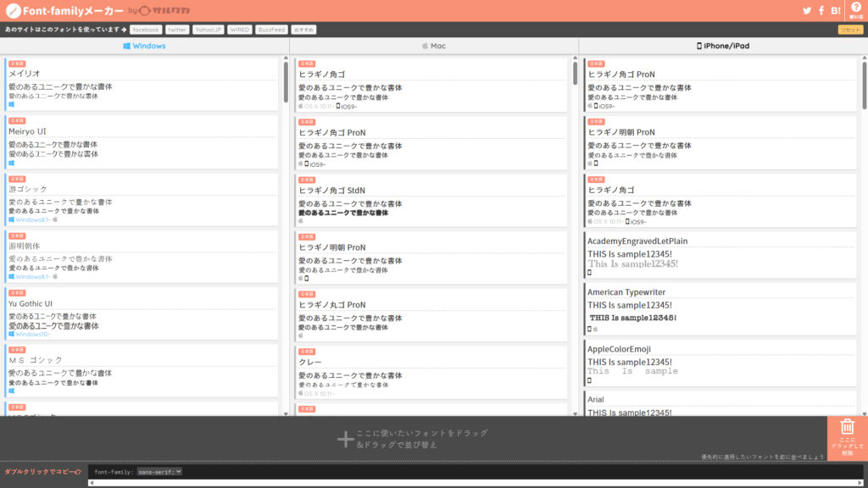Click the iPhone/iPad column scrollbar thumb
This screenshot has width=868, height=488.
coord(864,86)
